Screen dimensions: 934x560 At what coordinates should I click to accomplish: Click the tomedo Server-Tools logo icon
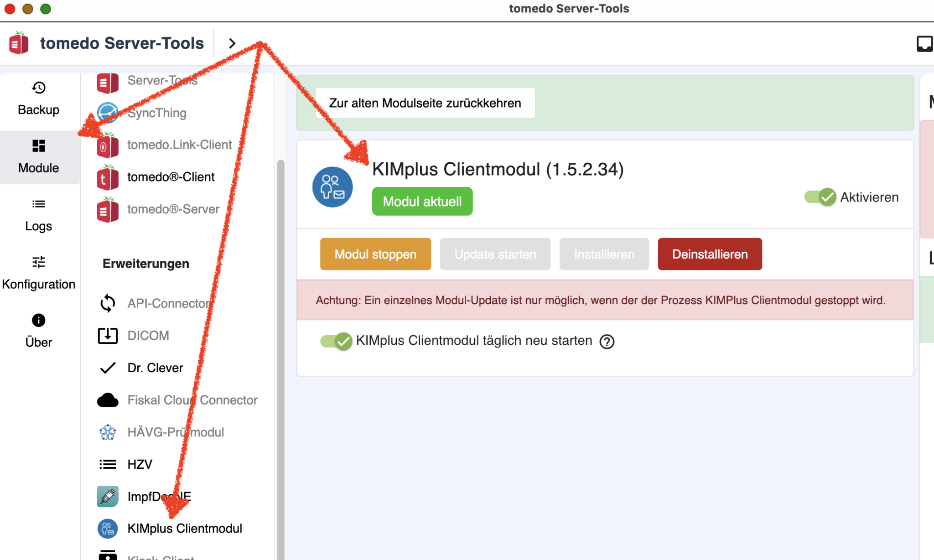(19, 43)
